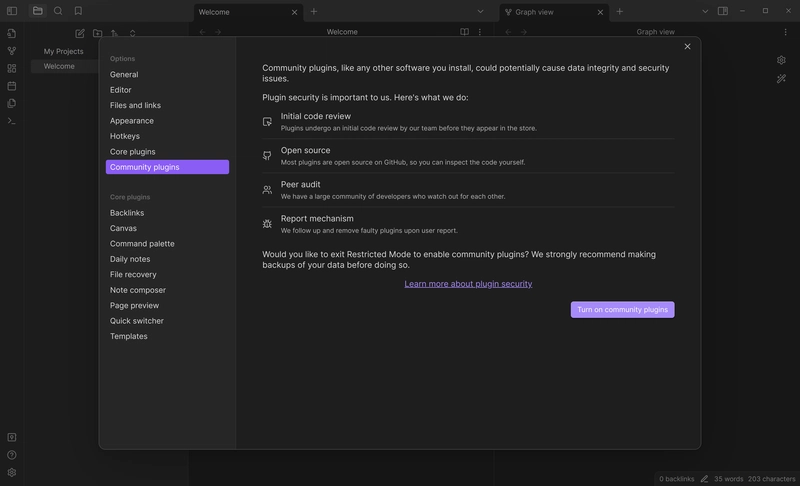Navigate back in Welcome pane
The height and width of the screenshot is (486, 800).
[203, 32]
